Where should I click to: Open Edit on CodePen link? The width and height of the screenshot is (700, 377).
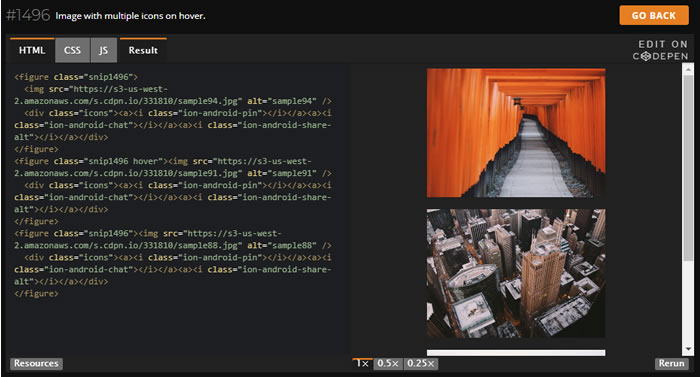[660, 50]
